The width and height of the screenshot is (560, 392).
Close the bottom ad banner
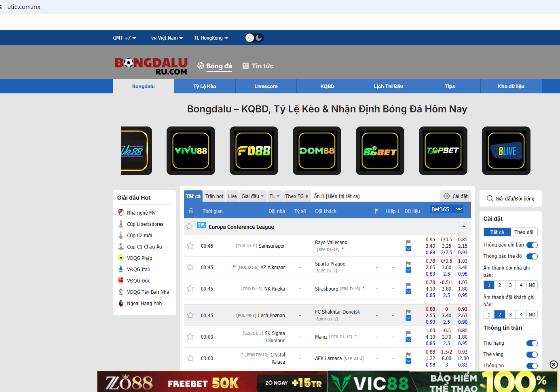pyautogui.click(x=554, y=365)
